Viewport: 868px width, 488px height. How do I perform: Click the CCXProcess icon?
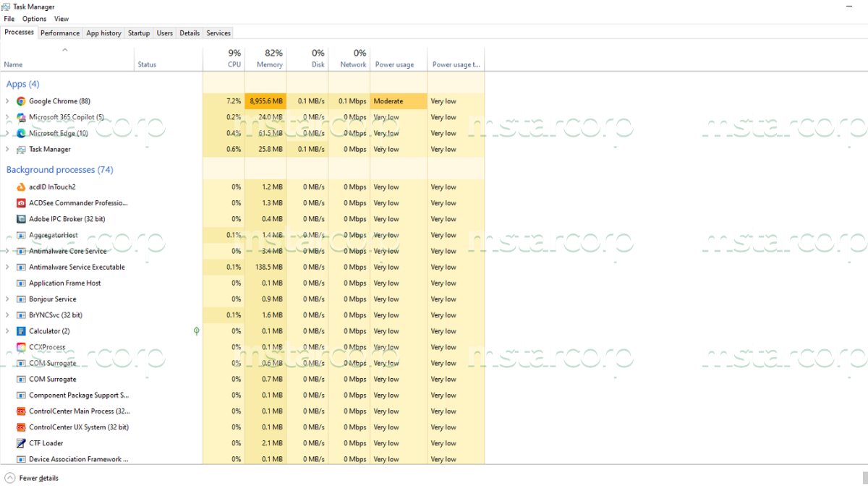21,347
